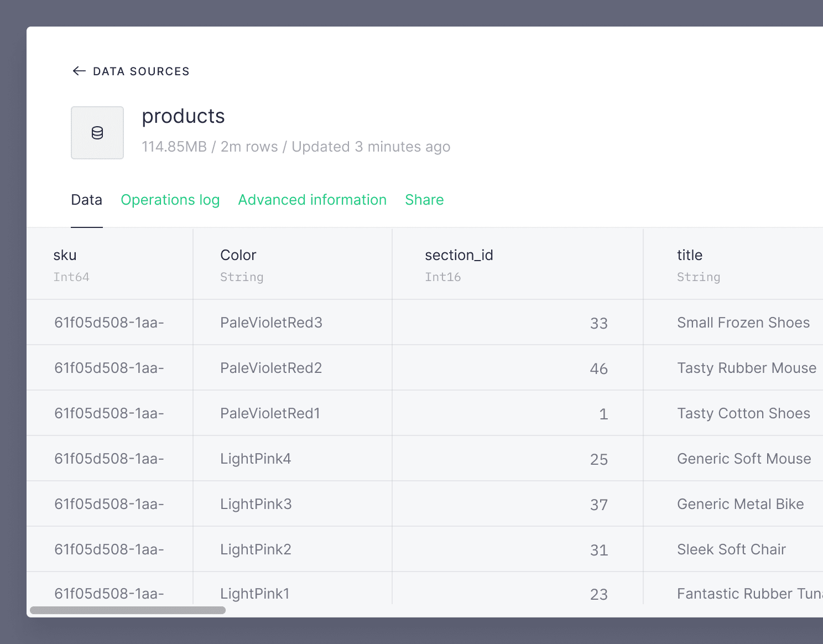Click the Tasty Cotton Shoes title
The image size is (823, 644).
click(x=743, y=413)
